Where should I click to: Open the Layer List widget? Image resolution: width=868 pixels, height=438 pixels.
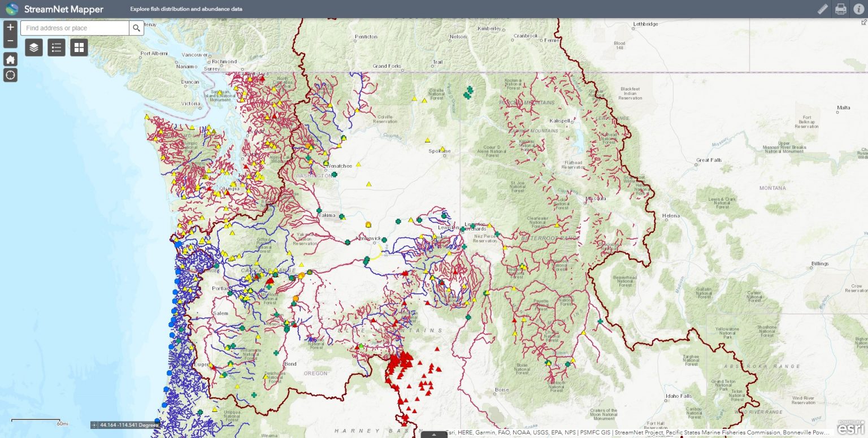34,47
